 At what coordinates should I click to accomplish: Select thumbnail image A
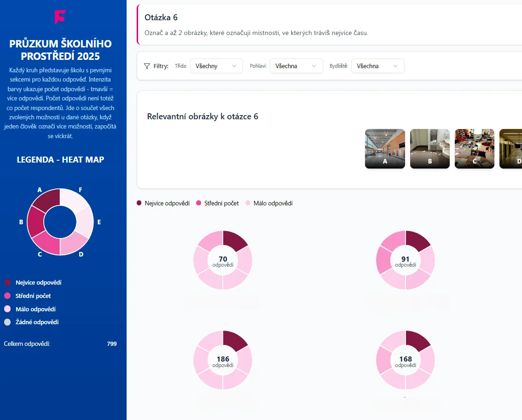(385, 149)
